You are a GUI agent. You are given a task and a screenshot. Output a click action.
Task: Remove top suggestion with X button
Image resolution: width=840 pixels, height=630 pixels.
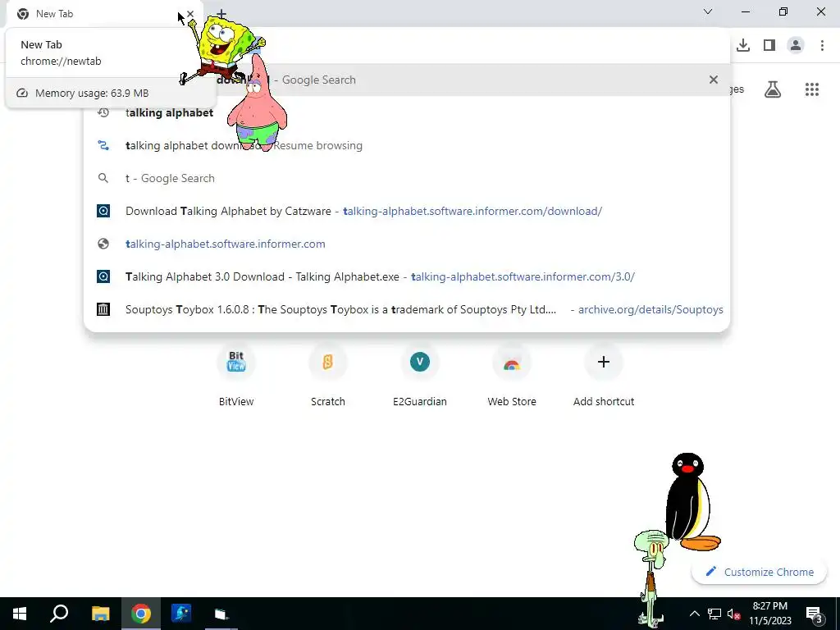[x=713, y=80]
